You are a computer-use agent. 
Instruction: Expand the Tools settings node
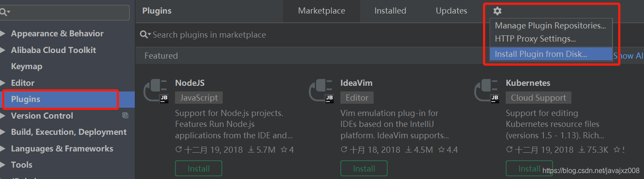[x=3, y=165]
